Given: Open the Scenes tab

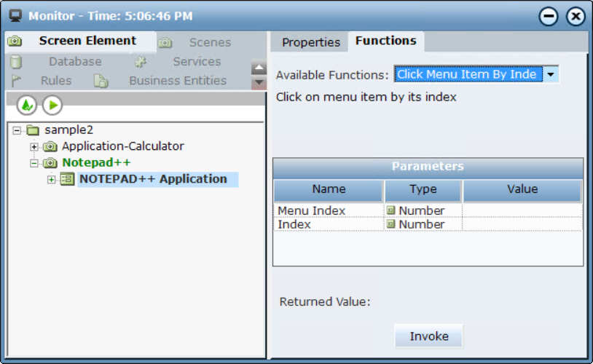Looking at the screenshot, I should (x=209, y=43).
